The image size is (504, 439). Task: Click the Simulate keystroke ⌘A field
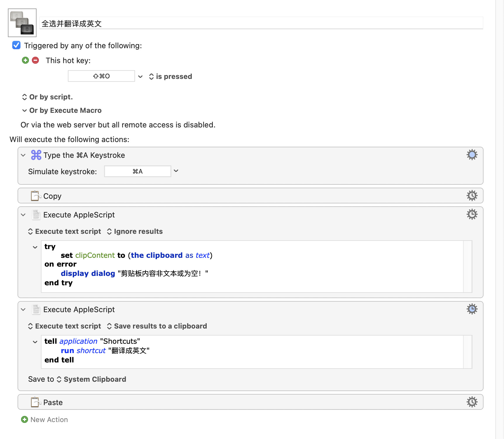click(x=138, y=171)
